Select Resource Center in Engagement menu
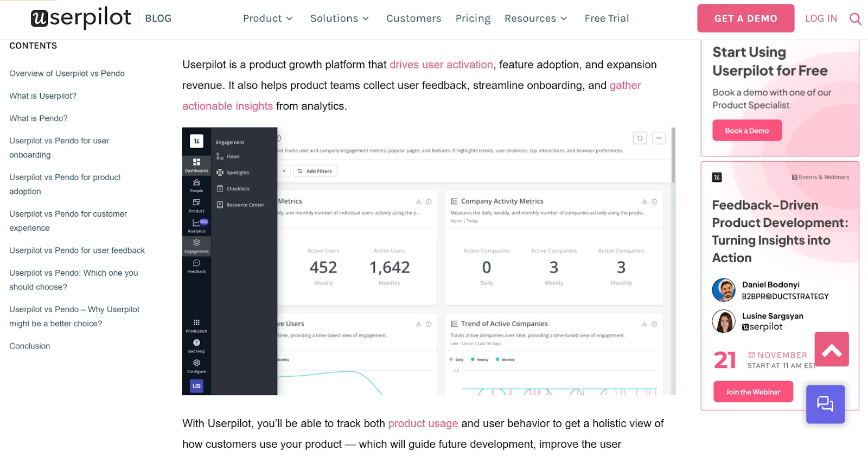The width and height of the screenshot is (868, 456). point(240,205)
